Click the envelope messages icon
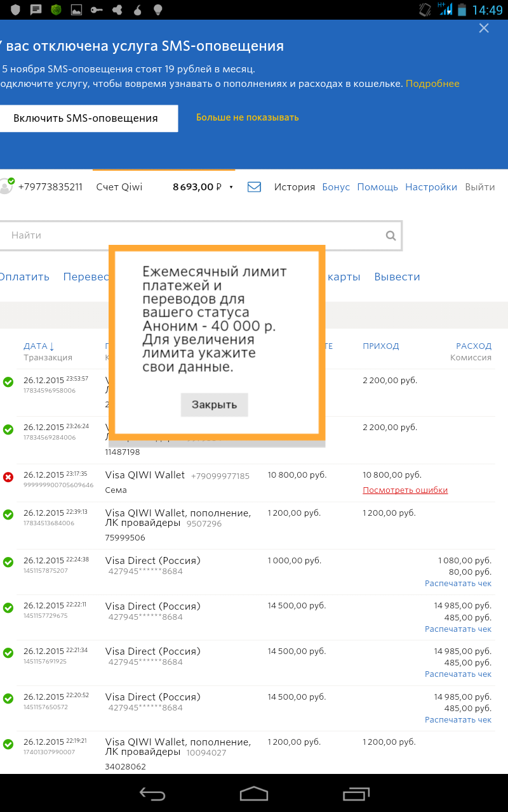508x812 pixels. (254, 187)
